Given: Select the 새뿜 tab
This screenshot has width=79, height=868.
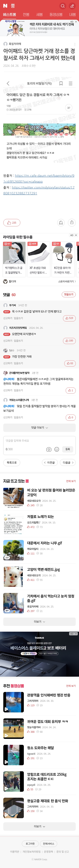Looking at the screenshot, I should (39, 15).
